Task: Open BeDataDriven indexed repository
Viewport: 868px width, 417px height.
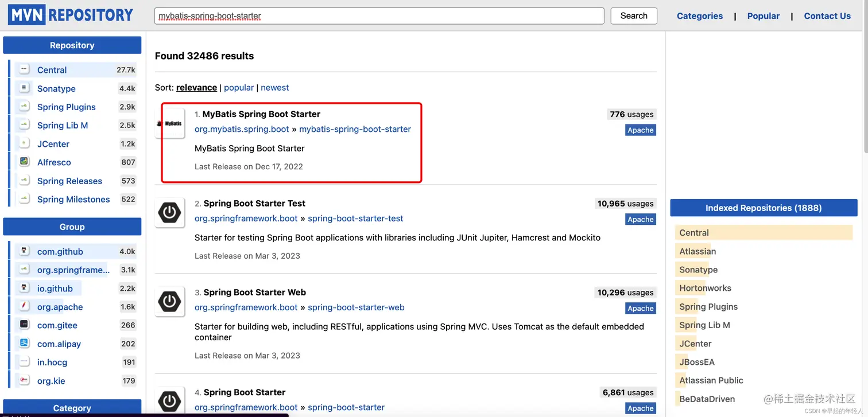Action: click(707, 399)
